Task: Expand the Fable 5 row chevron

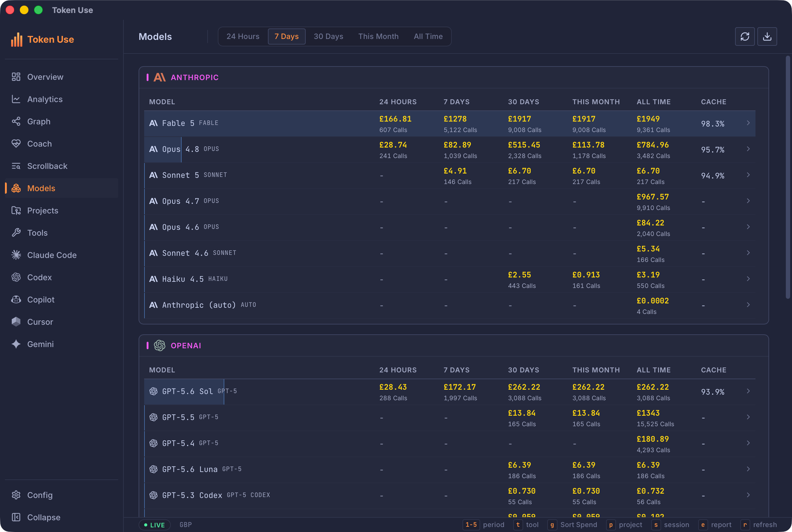Action: [x=748, y=123]
